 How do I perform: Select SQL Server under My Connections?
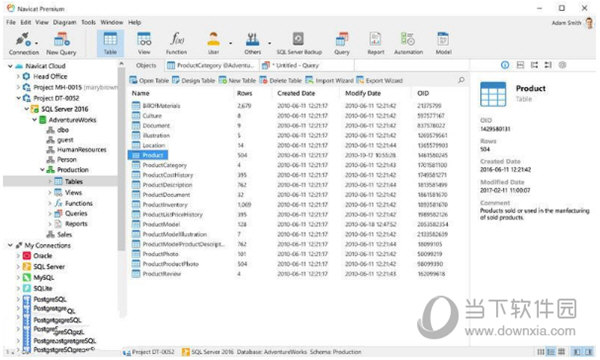pyautogui.click(x=49, y=266)
